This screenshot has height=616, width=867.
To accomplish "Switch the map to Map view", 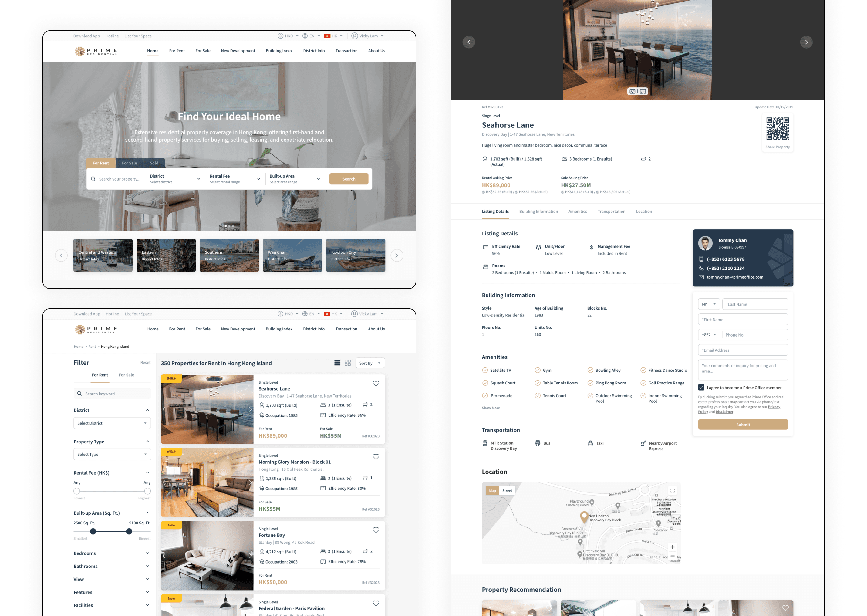I will (492, 491).
